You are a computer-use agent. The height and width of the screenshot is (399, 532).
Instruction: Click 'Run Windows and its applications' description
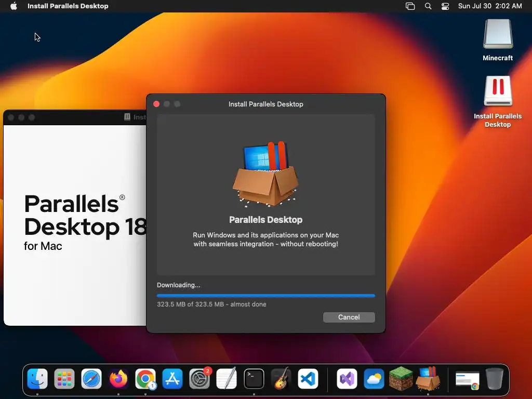click(265, 240)
